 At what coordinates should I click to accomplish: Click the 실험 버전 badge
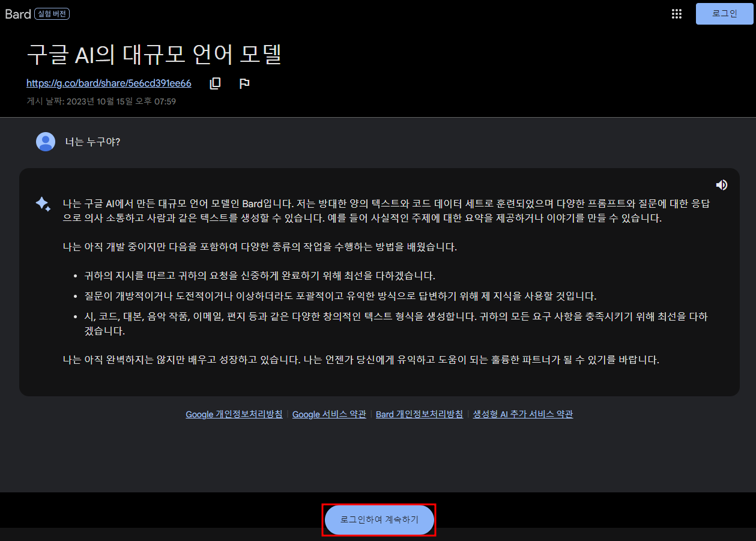point(53,14)
